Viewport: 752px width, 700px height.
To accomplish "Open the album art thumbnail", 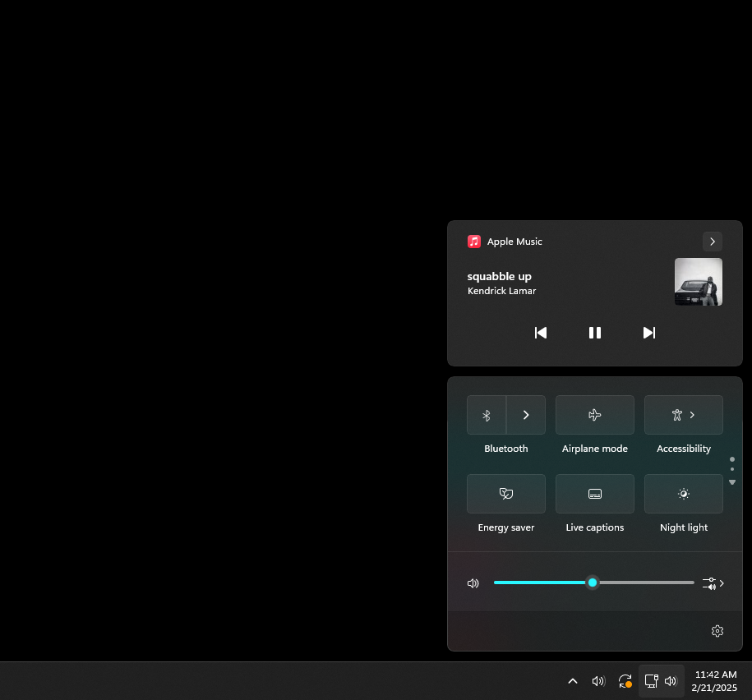I will (x=699, y=282).
